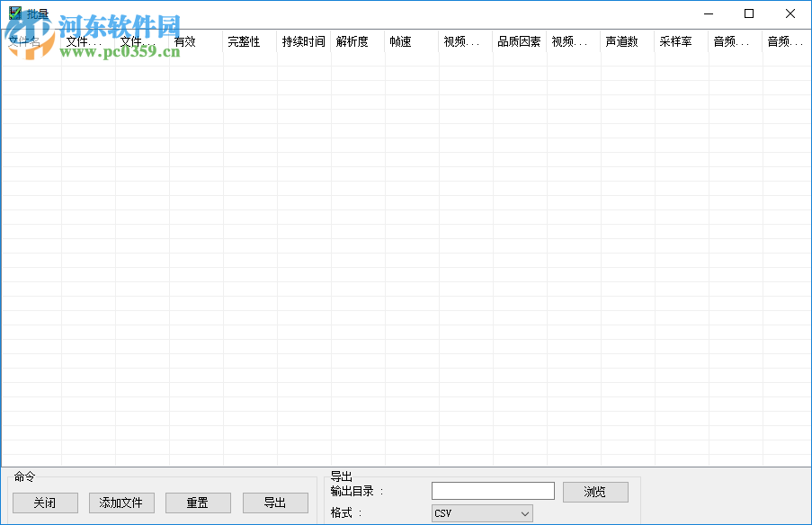Click the 导出 (Export) command button
Image resolution: width=812 pixels, height=525 pixels.
tap(275, 503)
